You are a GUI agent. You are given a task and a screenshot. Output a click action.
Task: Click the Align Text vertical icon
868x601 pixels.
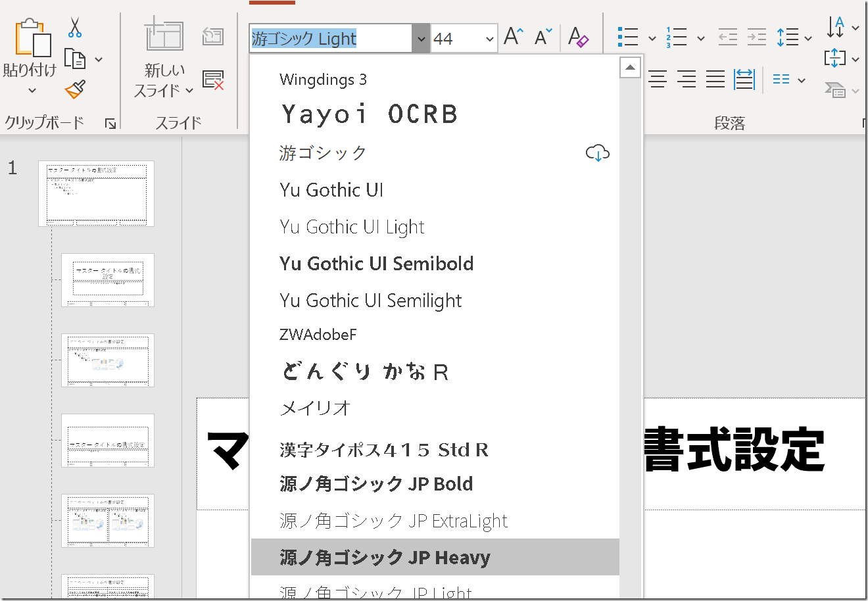pyautogui.click(x=835, y=59)
